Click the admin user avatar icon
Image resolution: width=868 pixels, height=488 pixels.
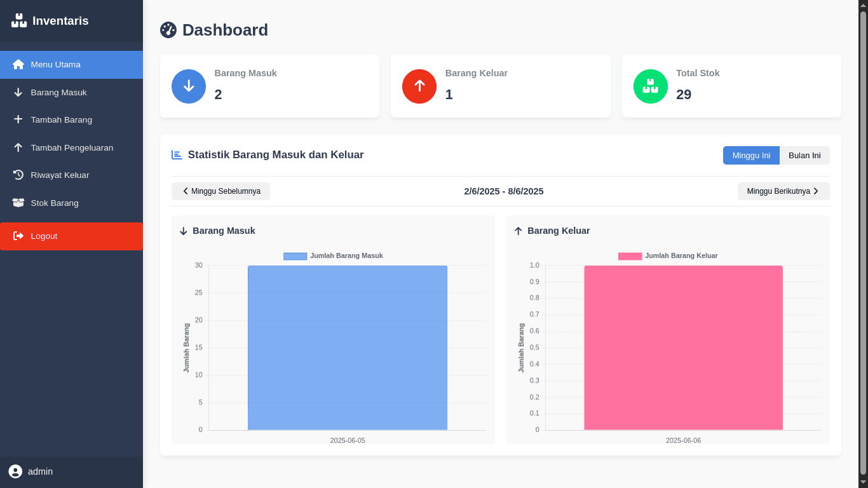pos(15,471)
